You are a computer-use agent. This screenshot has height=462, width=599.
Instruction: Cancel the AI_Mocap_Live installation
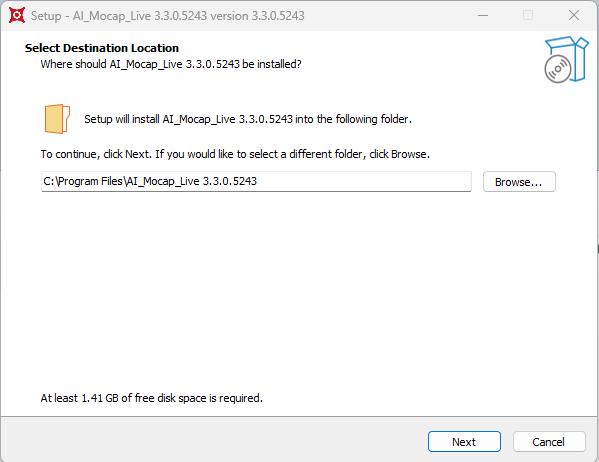[549, 442]
